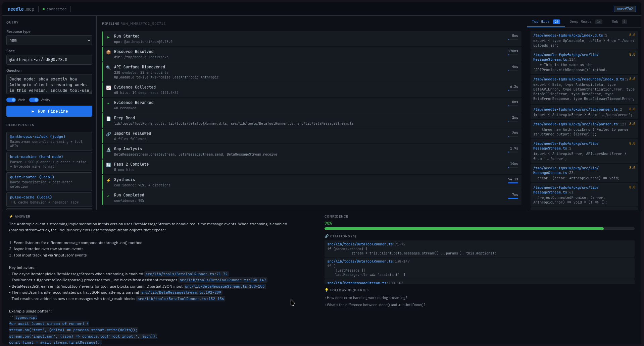The height and width of the screenshot is (346, 644).
Task: Click the needle.mcp logo
Action: 21,9
